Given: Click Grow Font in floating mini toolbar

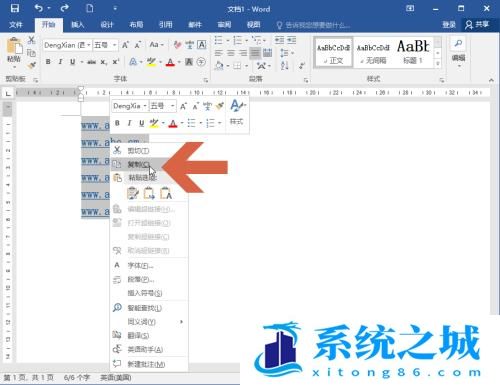Looking at the screenshot, I should [183, 106].
